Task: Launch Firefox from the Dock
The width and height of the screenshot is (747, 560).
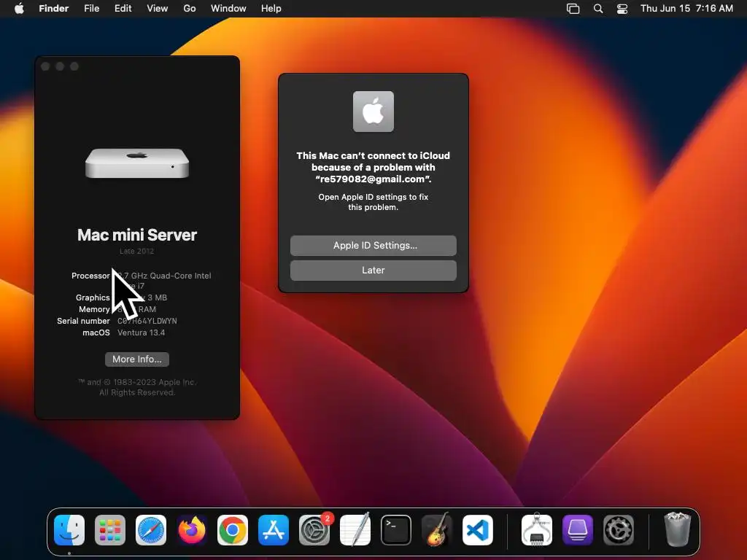Action: [192, 530]
